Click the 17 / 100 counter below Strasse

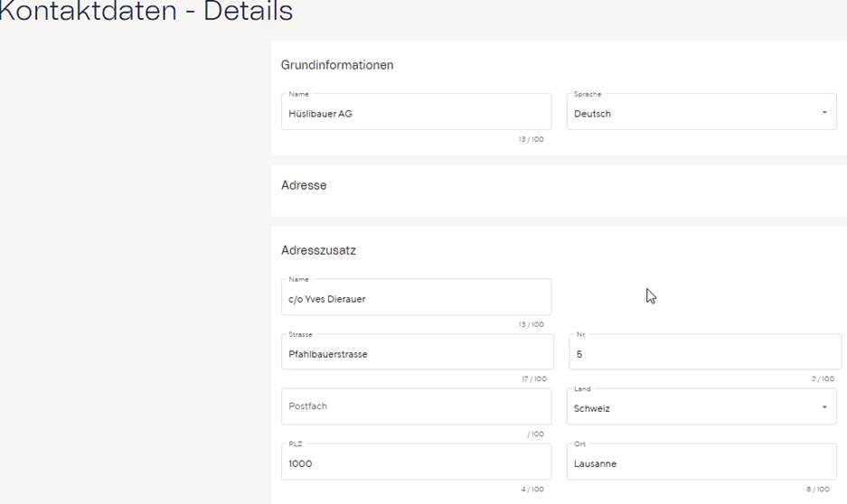533,379
